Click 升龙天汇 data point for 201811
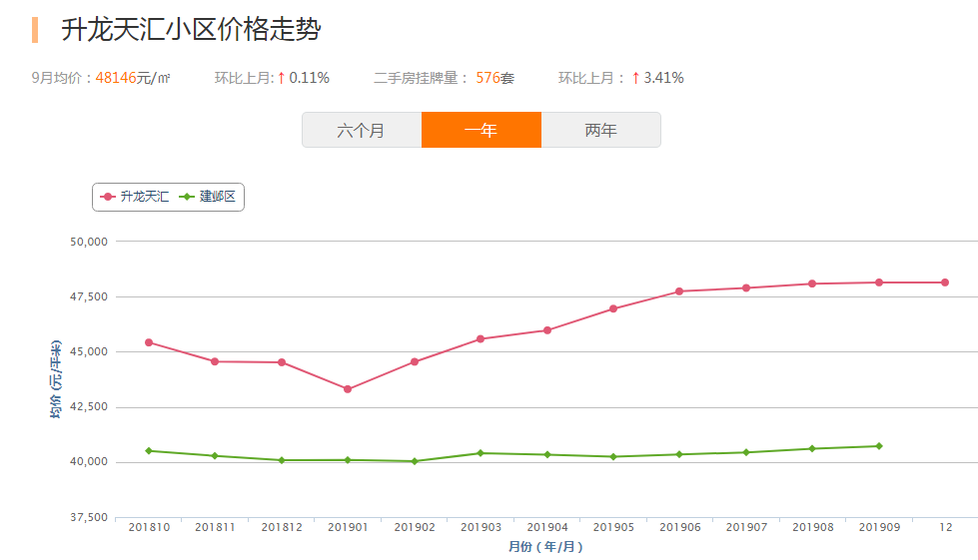Viewport: 978px width, 560px height. 215,362
